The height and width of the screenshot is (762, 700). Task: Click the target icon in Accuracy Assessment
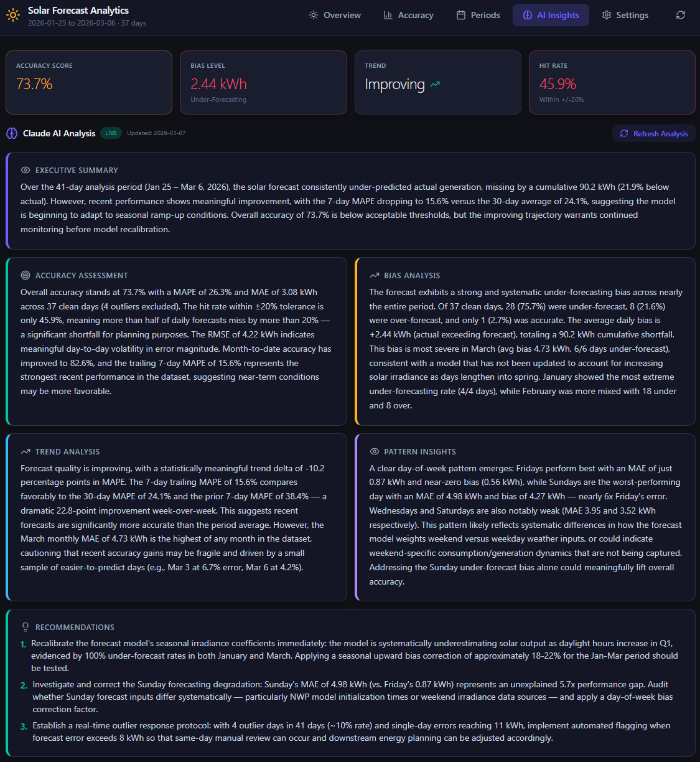tap(26, 275)
